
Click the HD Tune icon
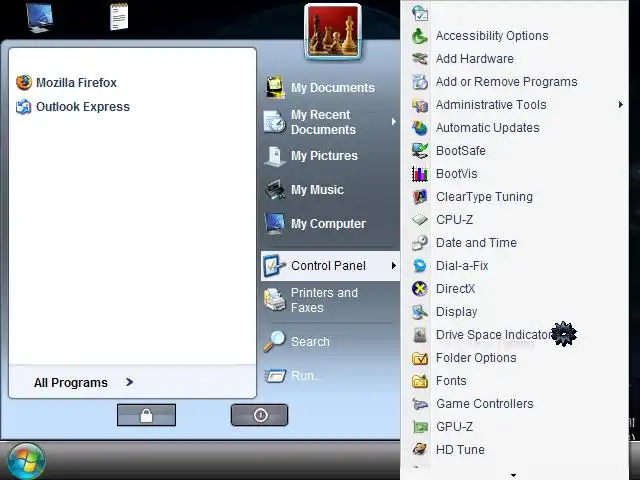[x=420, y=449]
